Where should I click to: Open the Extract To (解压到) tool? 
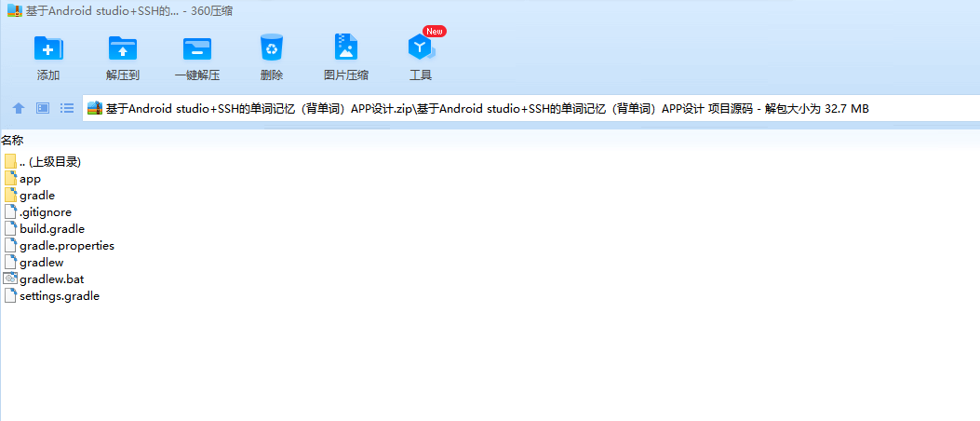123,48
